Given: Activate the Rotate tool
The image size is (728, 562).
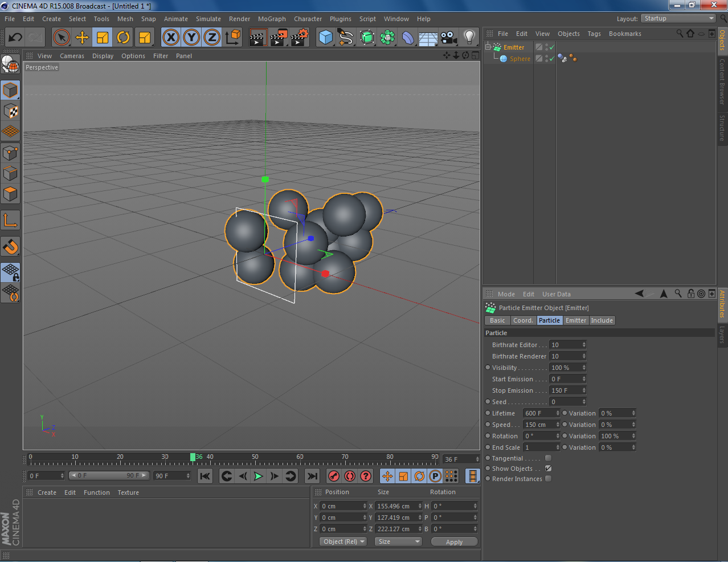Looking at the screenshot, I should tap(123, 38).
